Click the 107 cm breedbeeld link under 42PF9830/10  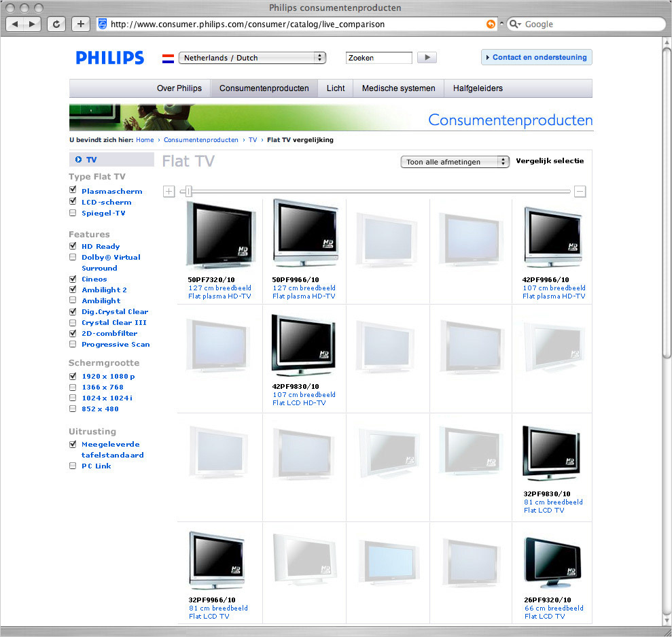pos(304,394)
